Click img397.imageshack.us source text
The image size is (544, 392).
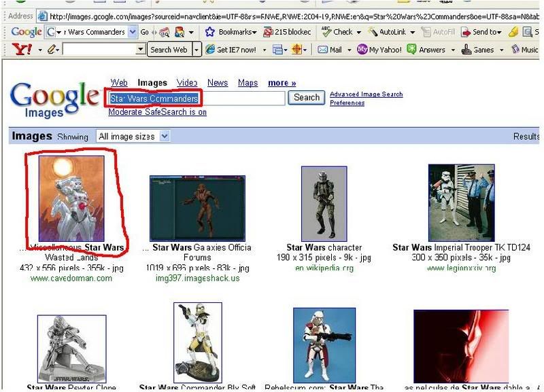pos(197,278)
